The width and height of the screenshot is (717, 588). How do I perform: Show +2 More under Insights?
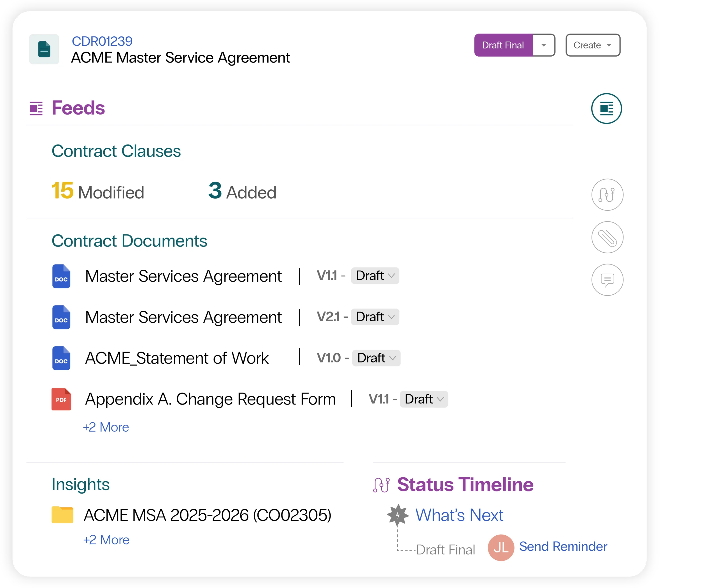coord(106,540)
